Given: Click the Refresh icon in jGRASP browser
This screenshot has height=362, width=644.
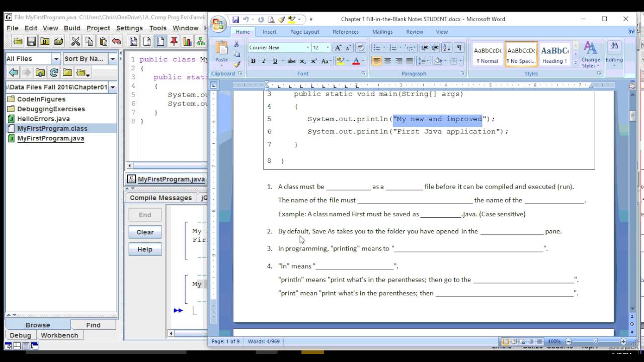Looking at the screenshot, I should click(x=54, y=73).
